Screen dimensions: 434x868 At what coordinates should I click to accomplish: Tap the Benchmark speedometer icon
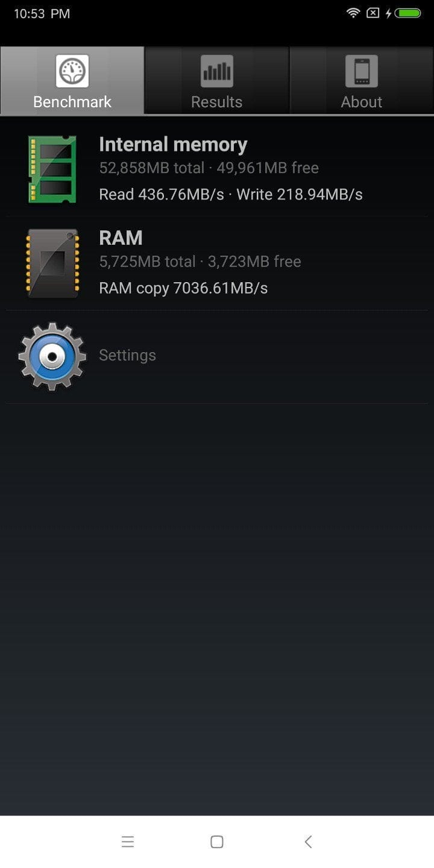[x=72, y=71]
